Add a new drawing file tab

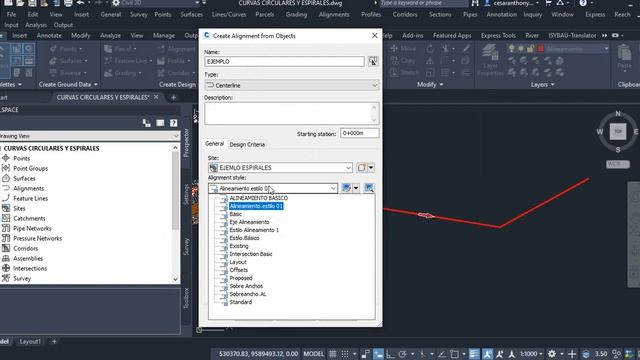tap(173, 98)
